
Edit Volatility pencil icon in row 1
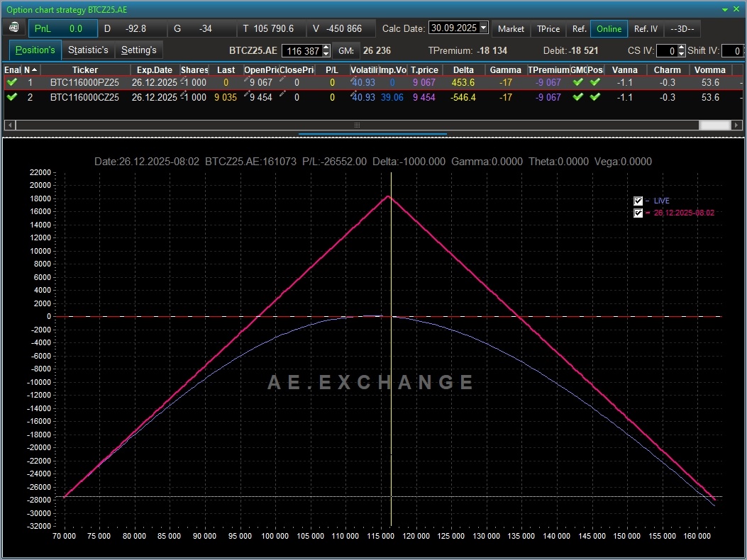pos(353,80)
